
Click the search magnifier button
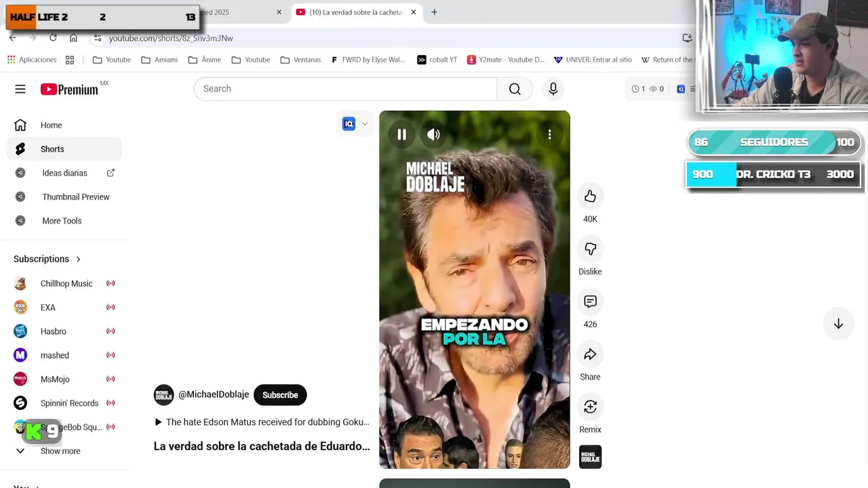(515, 89)
